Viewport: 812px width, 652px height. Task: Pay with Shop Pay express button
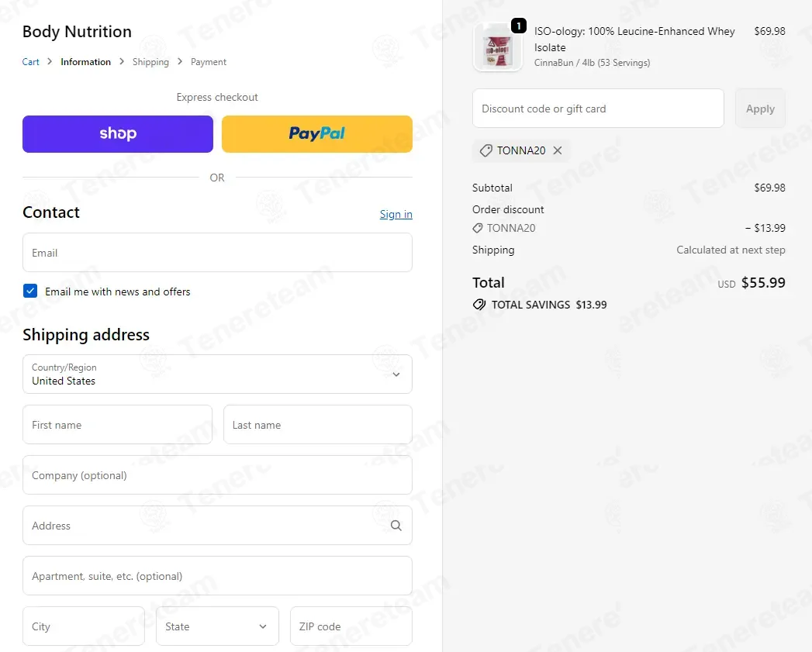click(x=118, y=133)
